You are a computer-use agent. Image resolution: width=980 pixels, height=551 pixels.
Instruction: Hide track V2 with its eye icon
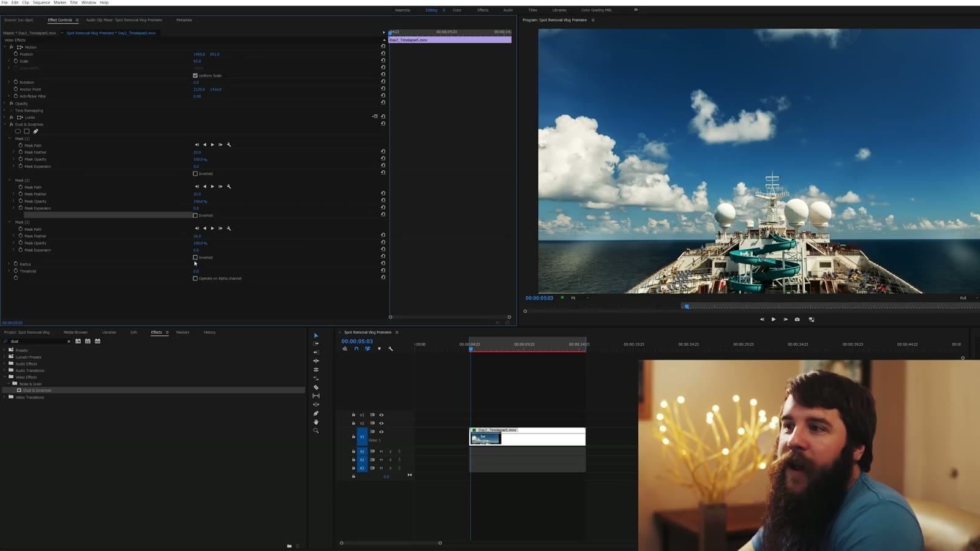pyautogui.click(x=381, y=423)
